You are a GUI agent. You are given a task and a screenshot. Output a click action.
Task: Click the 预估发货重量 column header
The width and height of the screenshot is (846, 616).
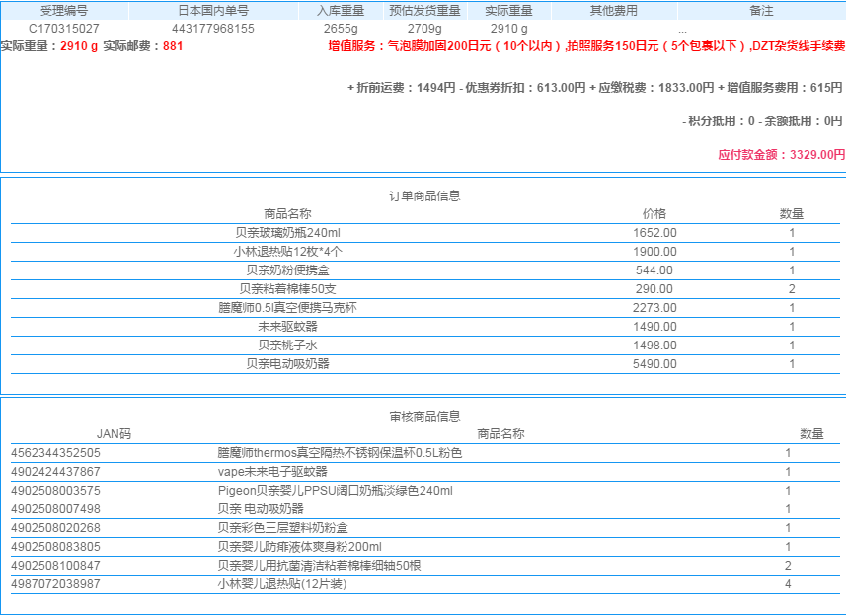[x=424, y=10]
